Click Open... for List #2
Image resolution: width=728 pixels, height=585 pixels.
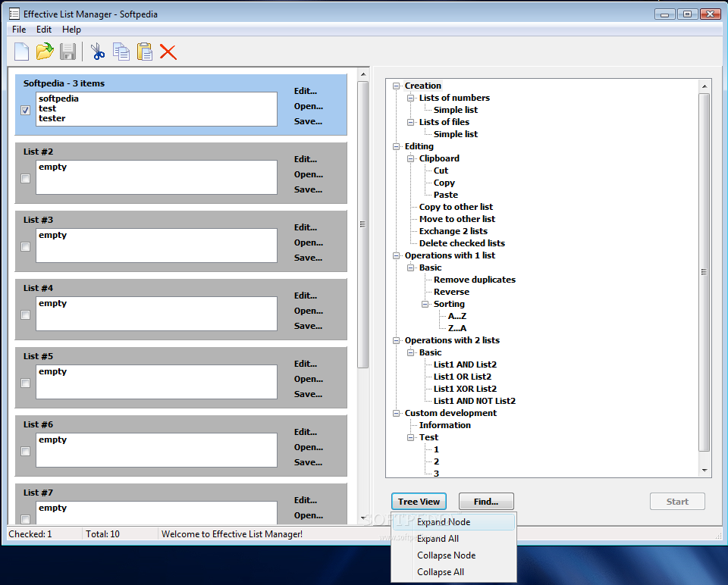(309, 174)
